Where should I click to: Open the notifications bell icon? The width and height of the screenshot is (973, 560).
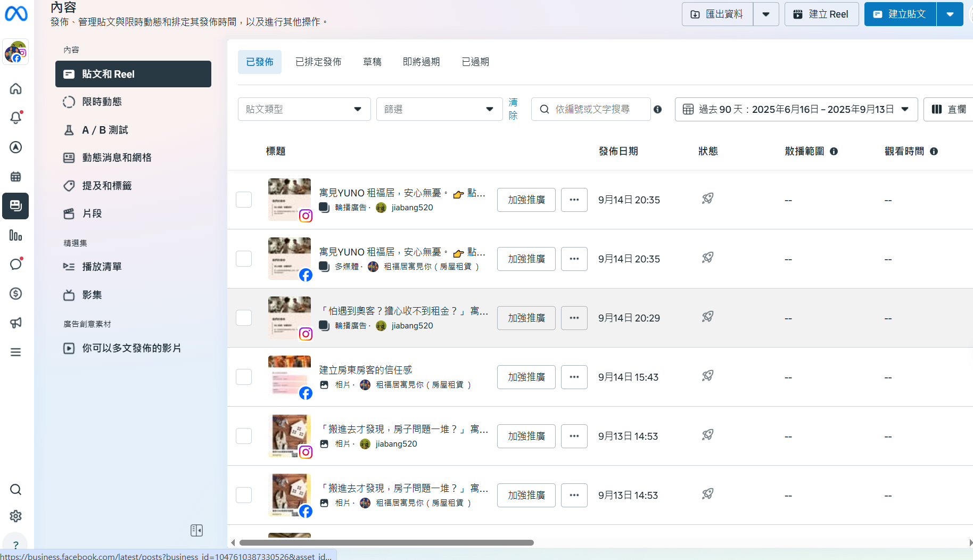click(x=16, y=118)
